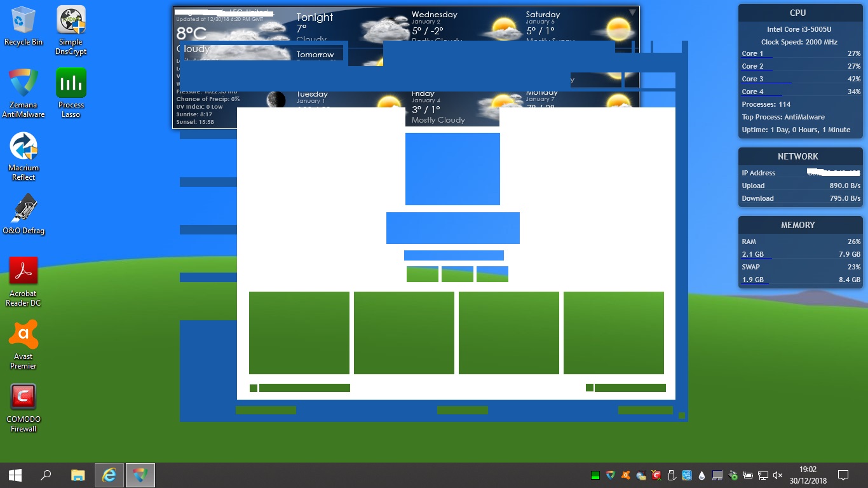Click the Upload 890.0 B/s row
The width and height of the screenshot is (868, 488).
801,186
